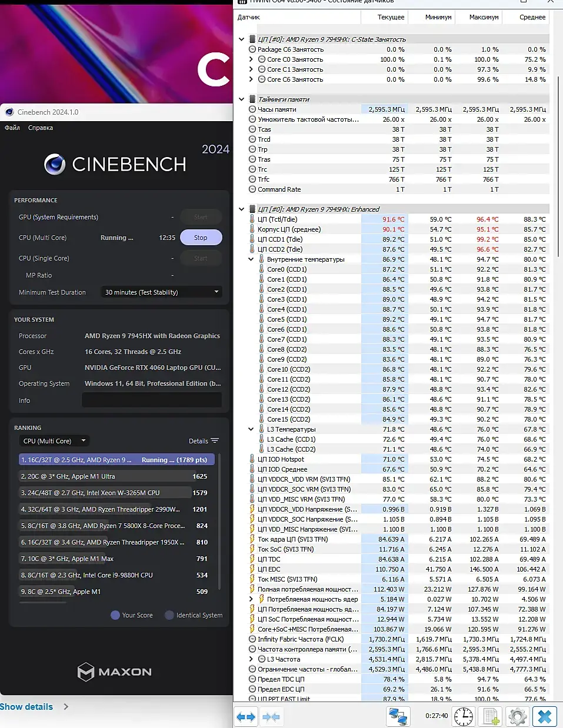Click the shrink columns arrows icon in HWiNFO toolbar
Screen dimensions: 563x728
(x=271, y=716)
